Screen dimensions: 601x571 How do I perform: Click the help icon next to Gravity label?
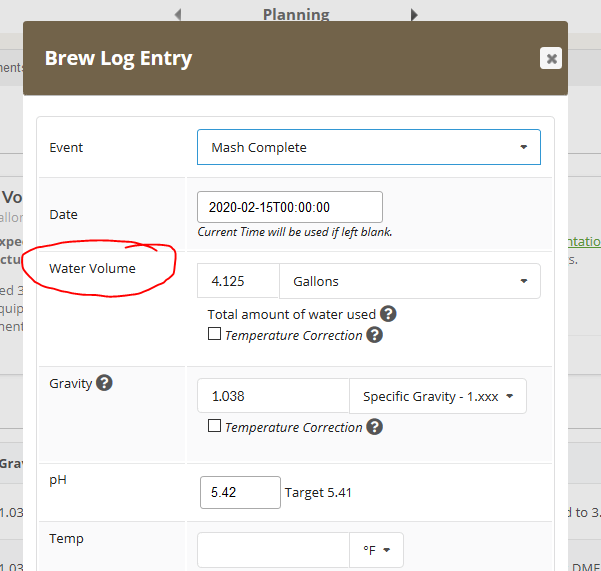point(104,383)
